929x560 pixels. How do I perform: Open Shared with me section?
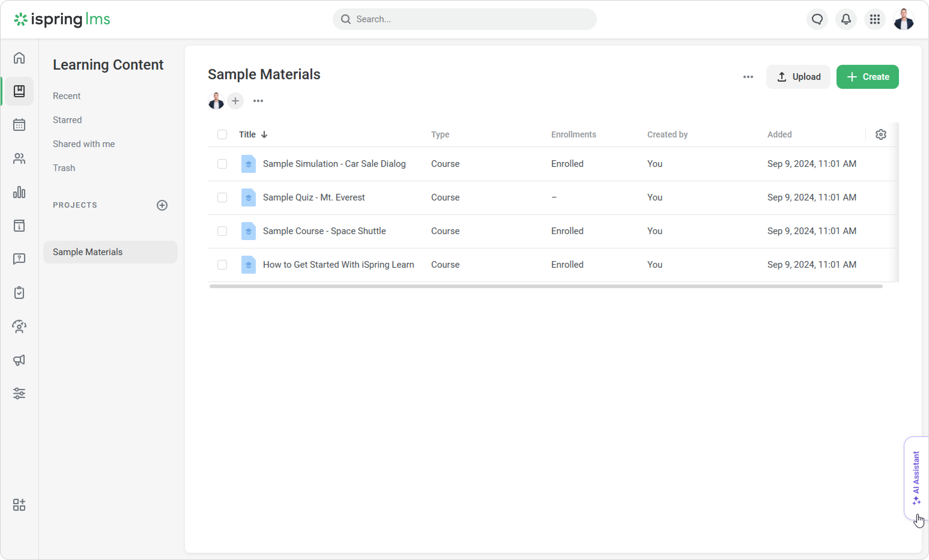click(84, 144)
